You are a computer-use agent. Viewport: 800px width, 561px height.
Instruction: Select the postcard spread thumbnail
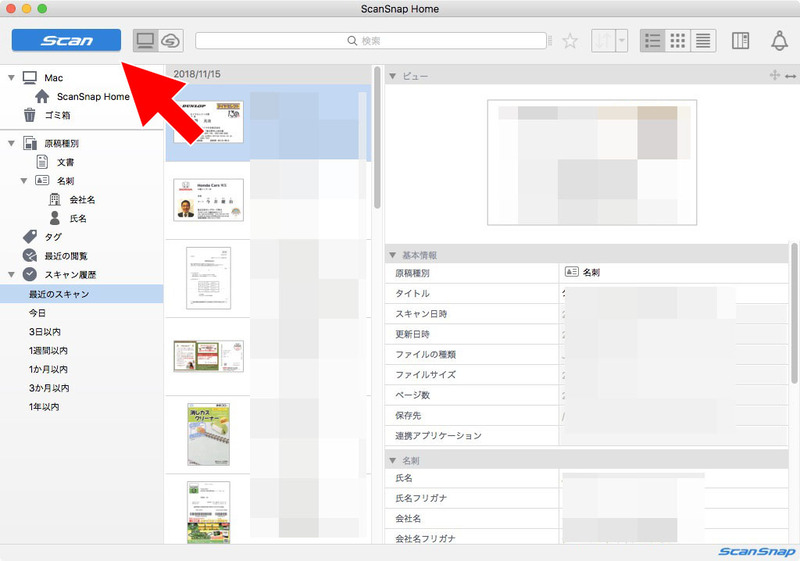(208, 356)
